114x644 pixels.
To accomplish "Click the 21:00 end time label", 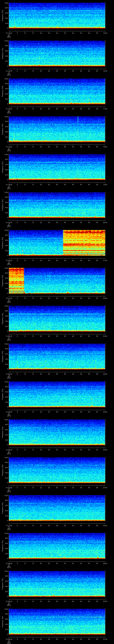I will click(x=105, y=260).
